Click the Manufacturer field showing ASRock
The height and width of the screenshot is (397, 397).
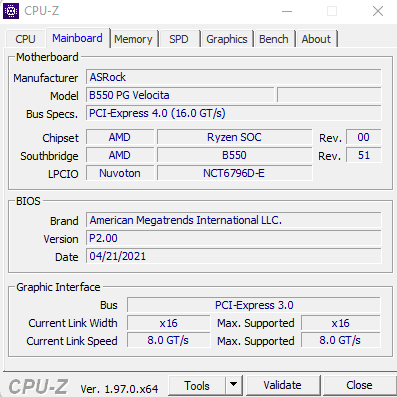(234, 77)
